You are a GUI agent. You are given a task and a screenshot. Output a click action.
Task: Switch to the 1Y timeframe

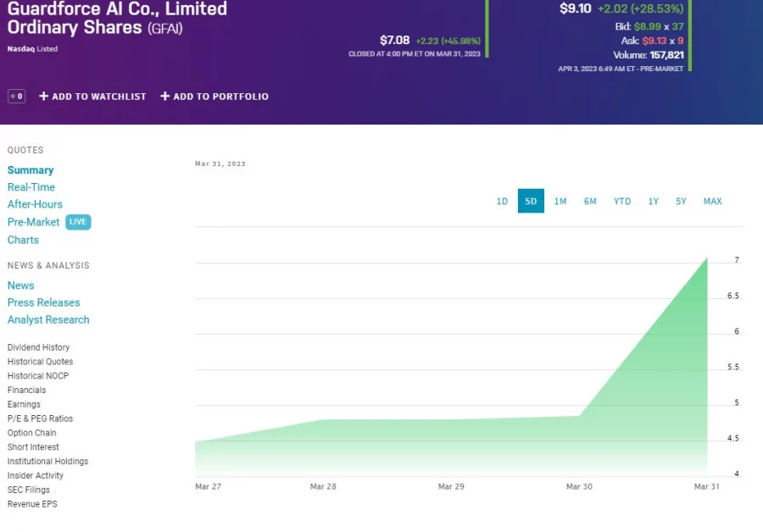(653, 201)
